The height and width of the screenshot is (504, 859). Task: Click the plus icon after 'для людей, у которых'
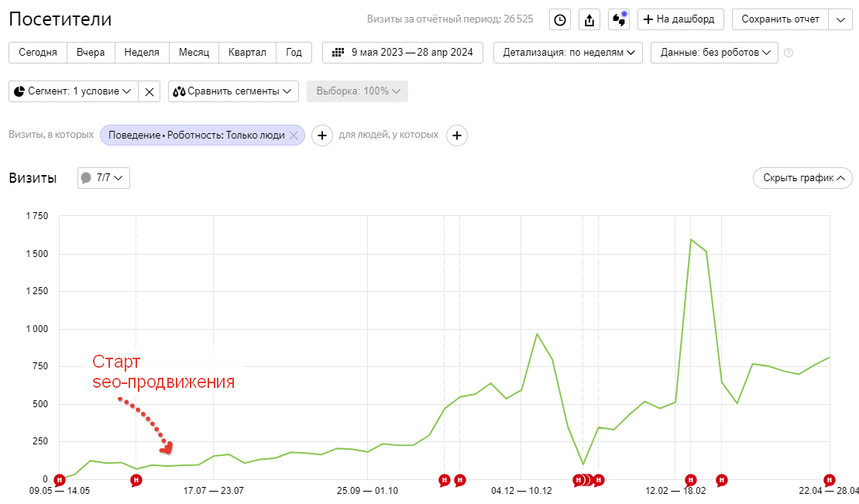point(457,135)
